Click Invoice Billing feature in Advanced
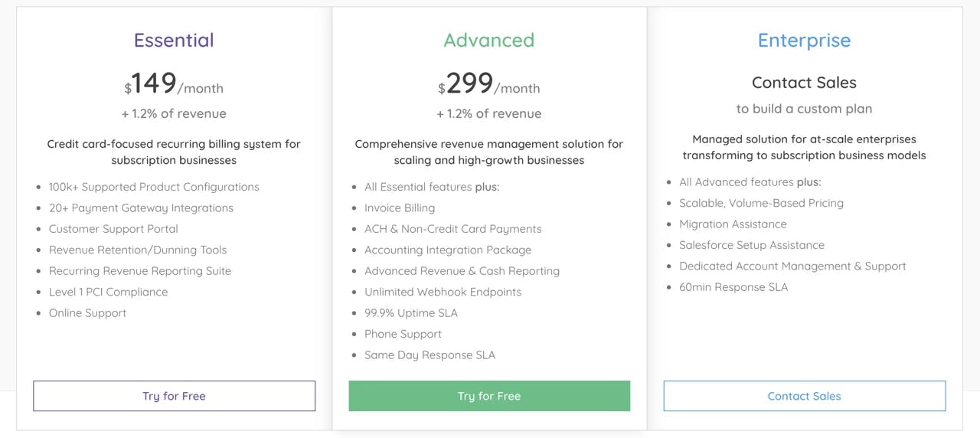Viewport: 980px width, 438px height. (400, 208)
